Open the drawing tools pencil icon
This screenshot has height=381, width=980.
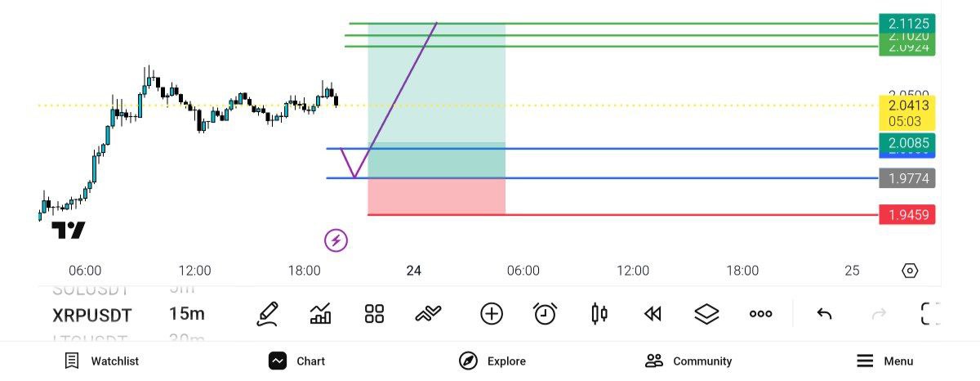click(266, 314)
